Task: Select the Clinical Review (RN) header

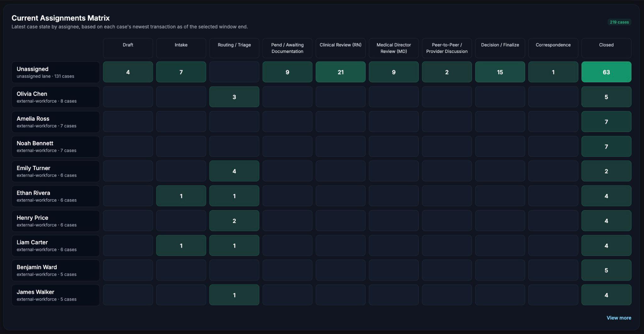Action: 341,48
